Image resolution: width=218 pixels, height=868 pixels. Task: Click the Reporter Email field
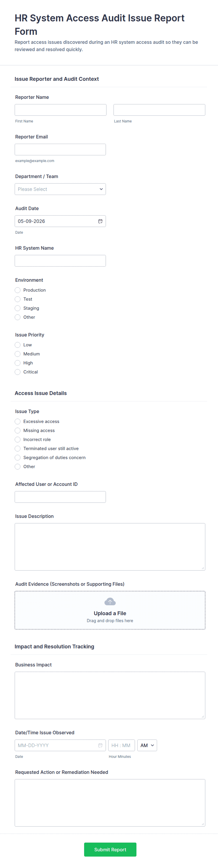(x=60, y=150)
